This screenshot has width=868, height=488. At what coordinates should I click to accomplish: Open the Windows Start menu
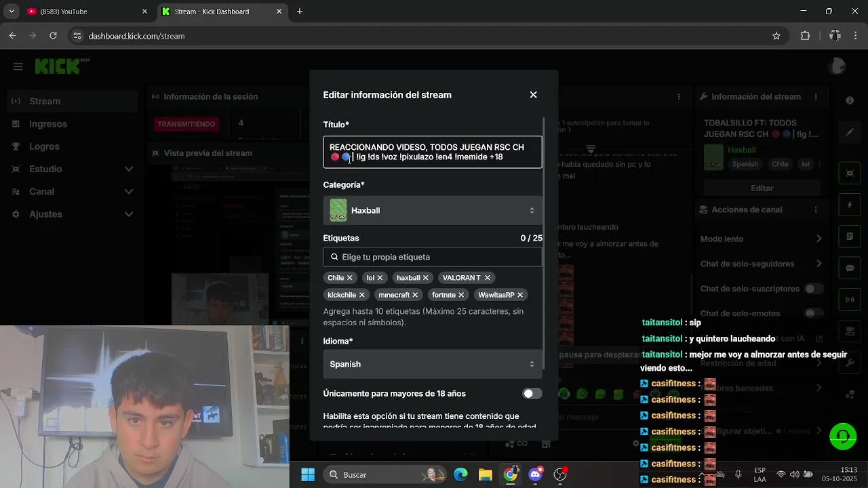[307, 474]
